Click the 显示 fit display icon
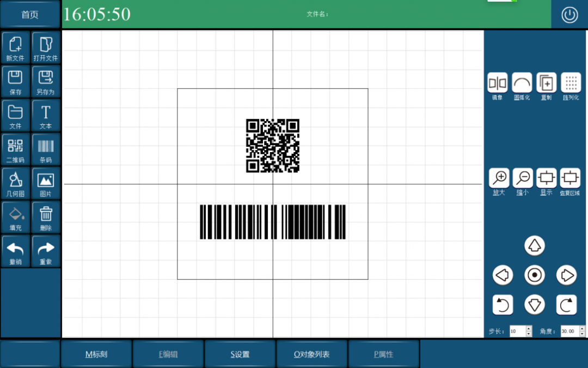The width and height of the screenshot is (588, 368). pyautogui.click(x=547, y=178)
